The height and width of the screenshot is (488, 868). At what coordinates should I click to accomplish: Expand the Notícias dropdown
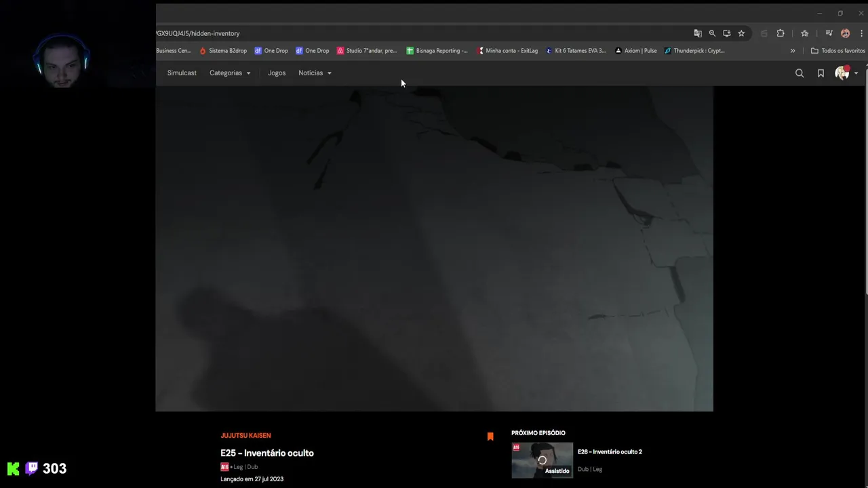[315, 73]
